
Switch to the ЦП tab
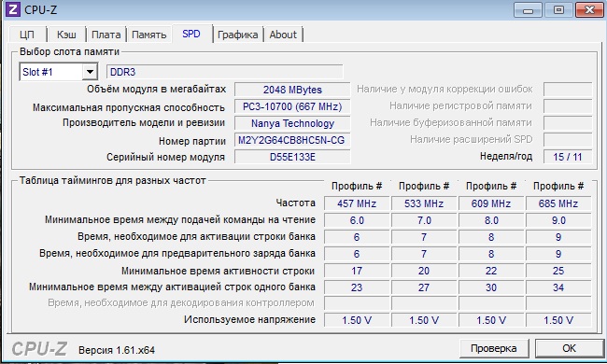[x=27, y=35]
